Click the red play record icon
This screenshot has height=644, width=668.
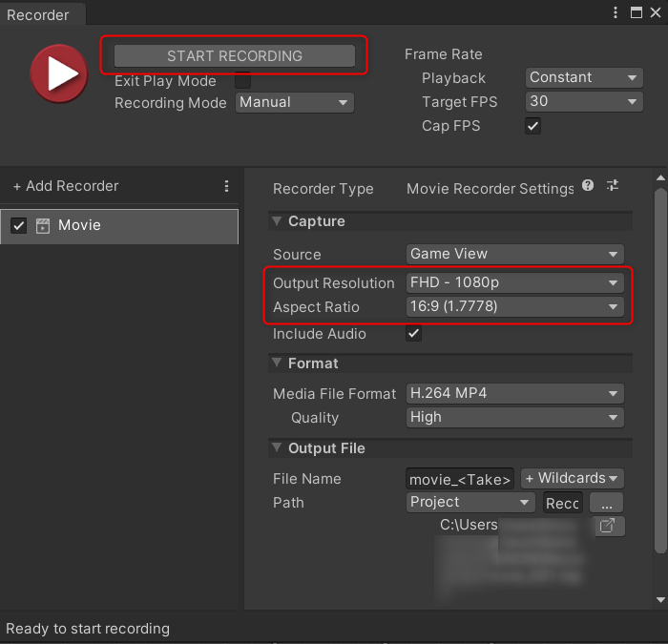59,73
